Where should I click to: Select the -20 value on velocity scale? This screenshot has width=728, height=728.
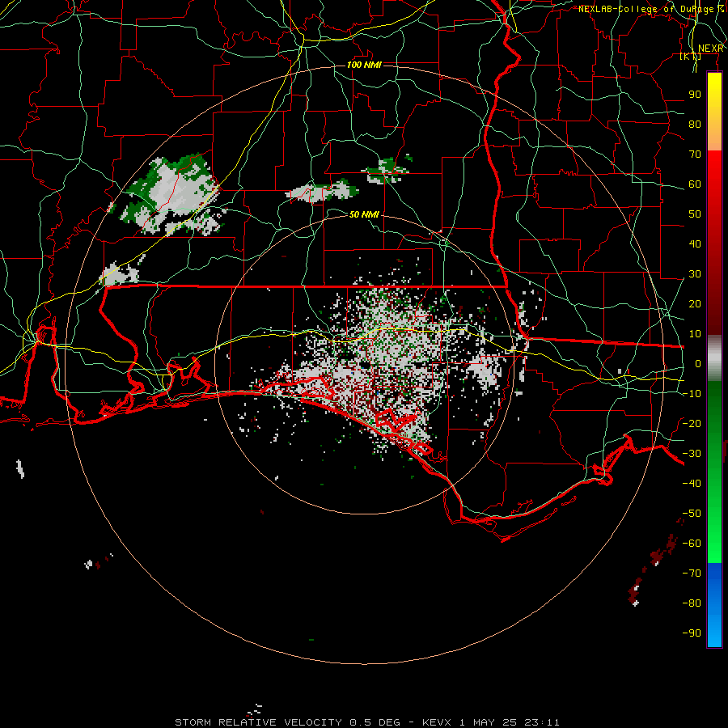pyautogui.click(x=692, y=423)
